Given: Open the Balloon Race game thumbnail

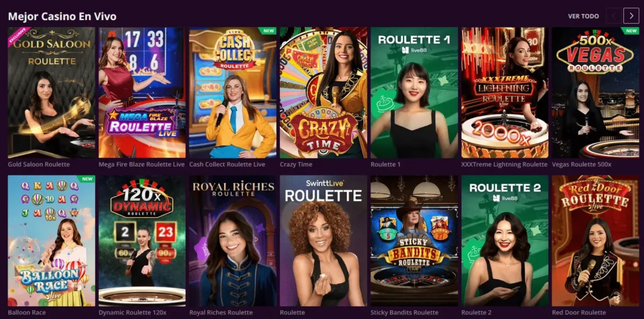Looking at the screenshot, I should (x=52, y=241).
